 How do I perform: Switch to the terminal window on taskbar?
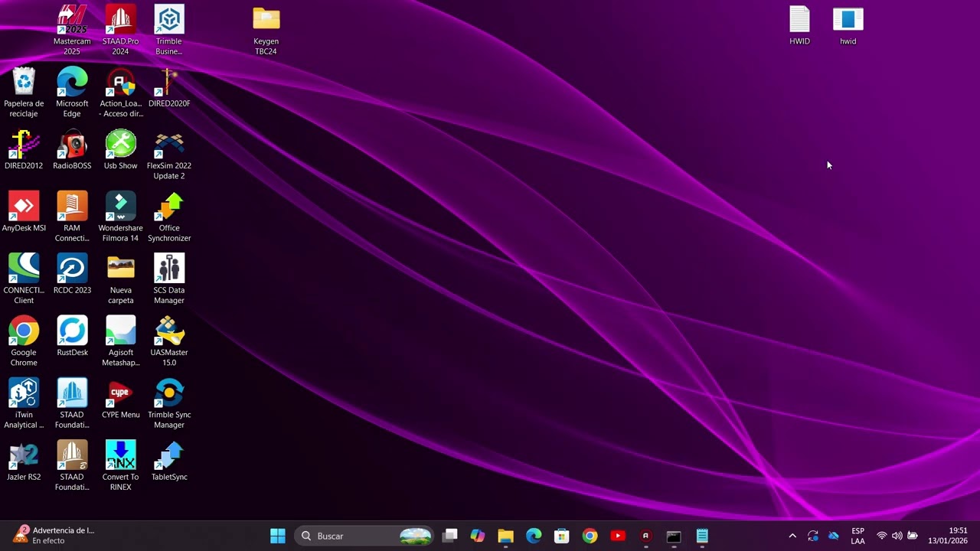(674, 536)
